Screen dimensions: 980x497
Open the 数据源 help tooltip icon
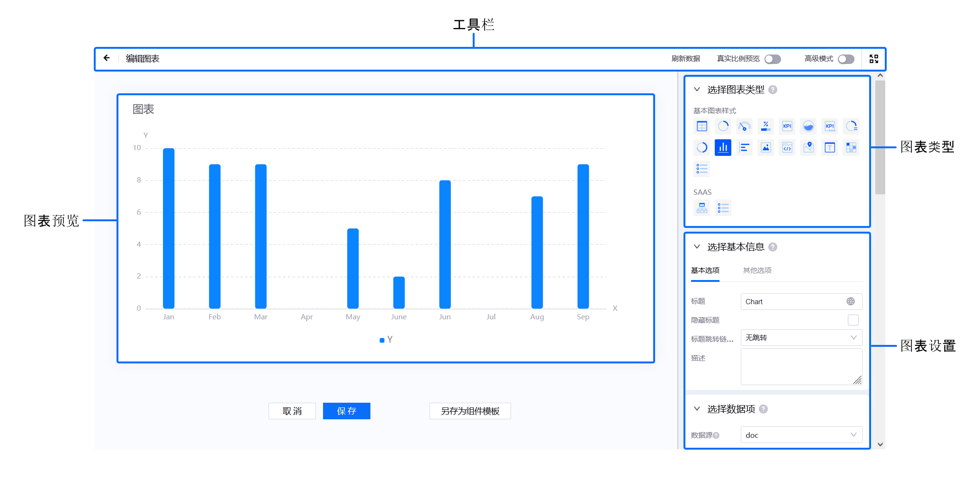click(716, 435)
